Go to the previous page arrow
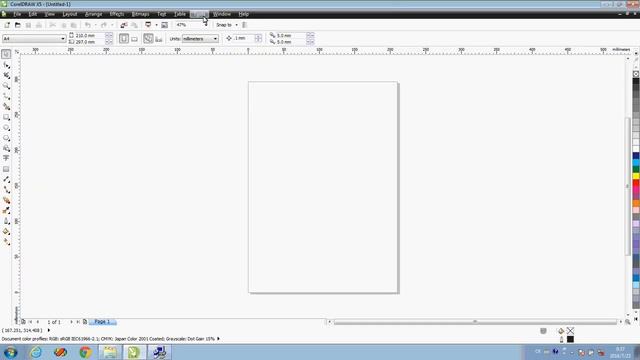 click(x=38, y=322)
